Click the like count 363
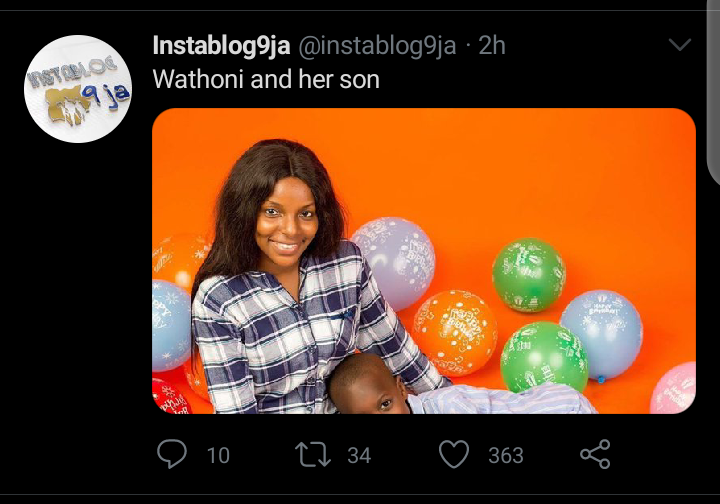The image size is (720, 504). pyautogui.click(x=506, y=456)
